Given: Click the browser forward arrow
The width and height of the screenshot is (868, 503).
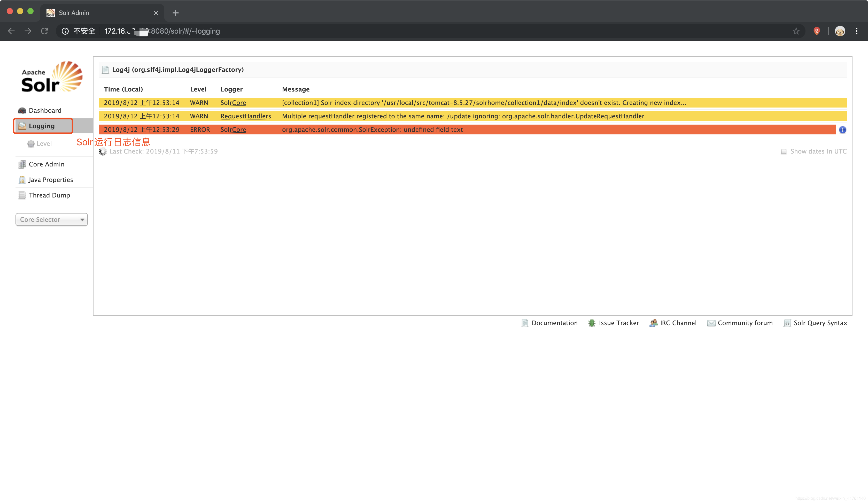Looking at the screenshot, I should click(x=28, y=31).
